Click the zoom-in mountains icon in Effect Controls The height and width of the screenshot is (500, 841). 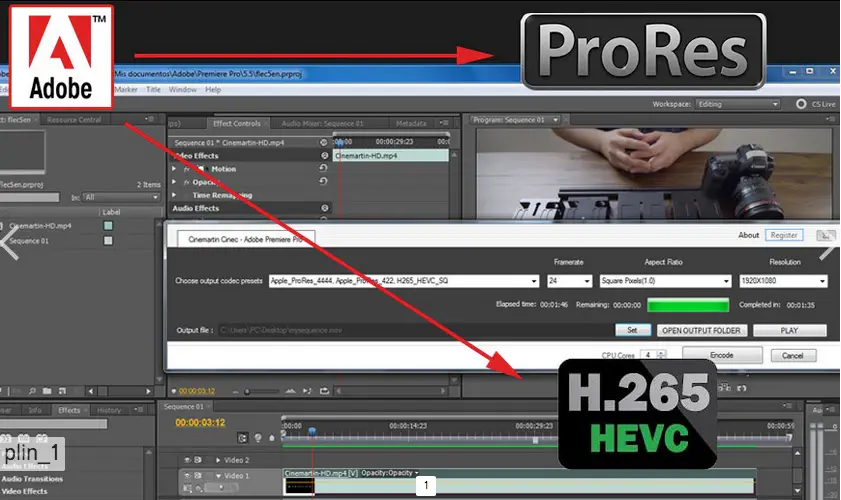point(290,391)
